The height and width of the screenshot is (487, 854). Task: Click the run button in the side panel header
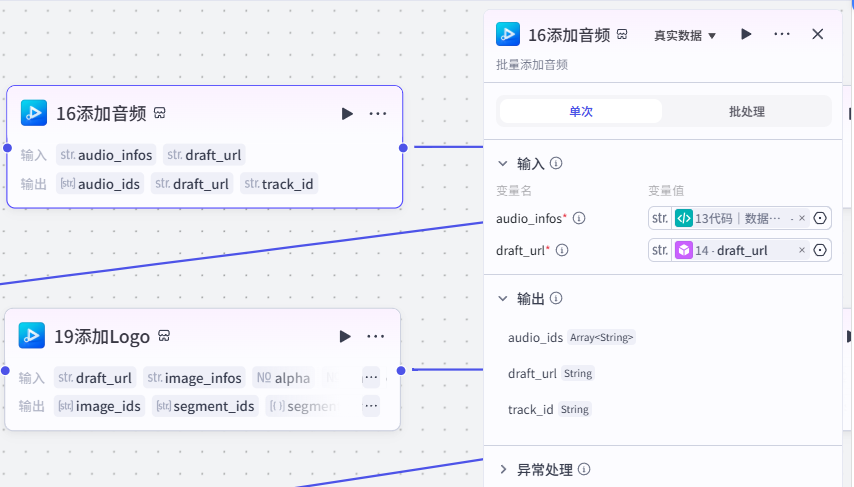tap(746, 34)
